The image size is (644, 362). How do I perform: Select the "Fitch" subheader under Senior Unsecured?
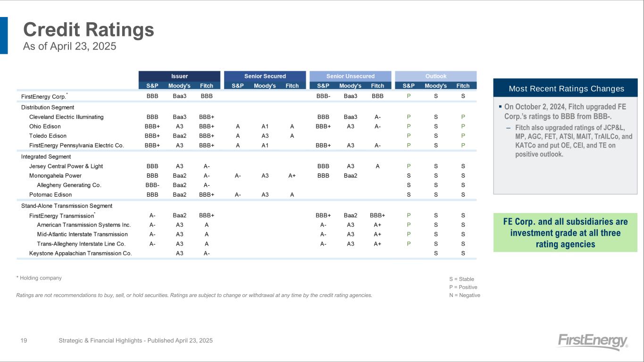[x=377, y=86]
